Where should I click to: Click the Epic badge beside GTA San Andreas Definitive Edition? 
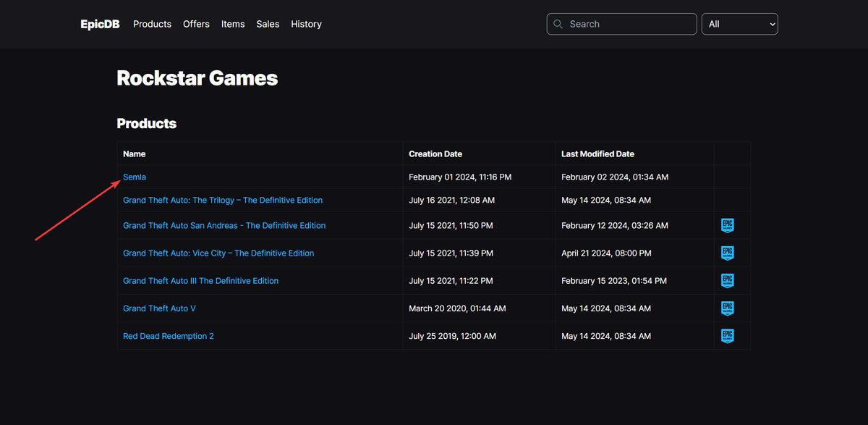727,225
